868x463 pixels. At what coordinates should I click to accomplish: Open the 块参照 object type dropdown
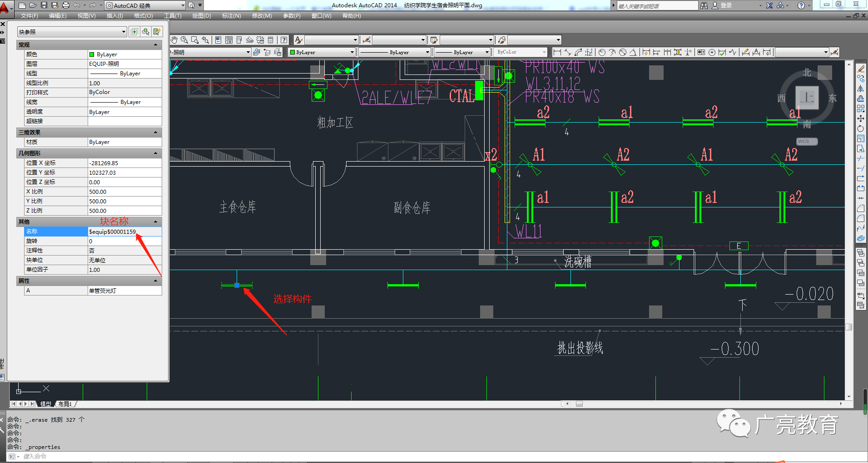click(72, 32)
